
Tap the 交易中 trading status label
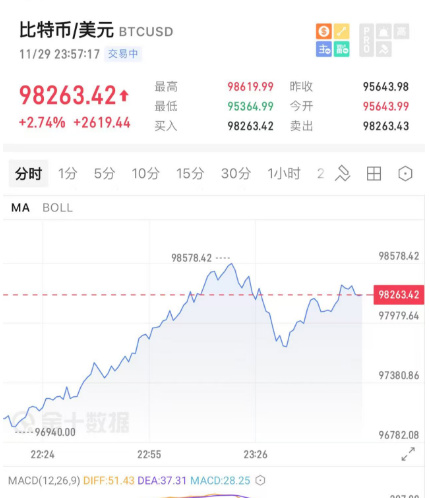[123, 54]
